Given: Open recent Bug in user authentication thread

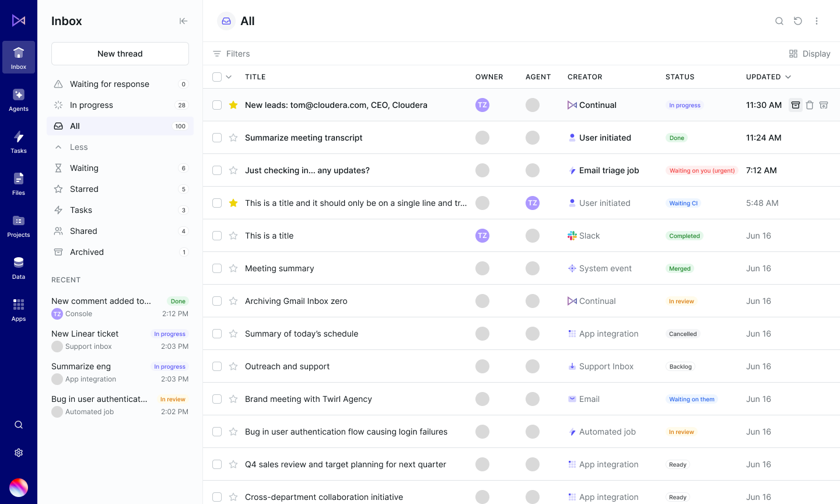Looking at the screenshot, I should (x=120, y=405).
